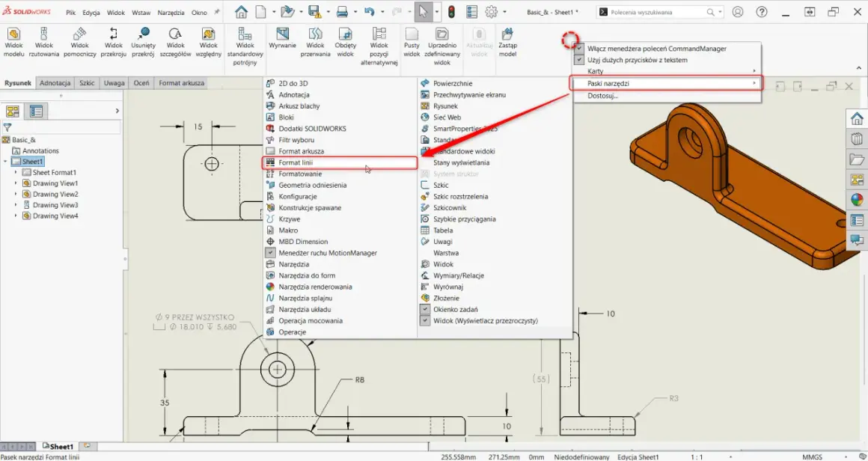Switch to the Szkic tab
The width and height of the screenshot is (868, 461).
(x=87, y=83)
